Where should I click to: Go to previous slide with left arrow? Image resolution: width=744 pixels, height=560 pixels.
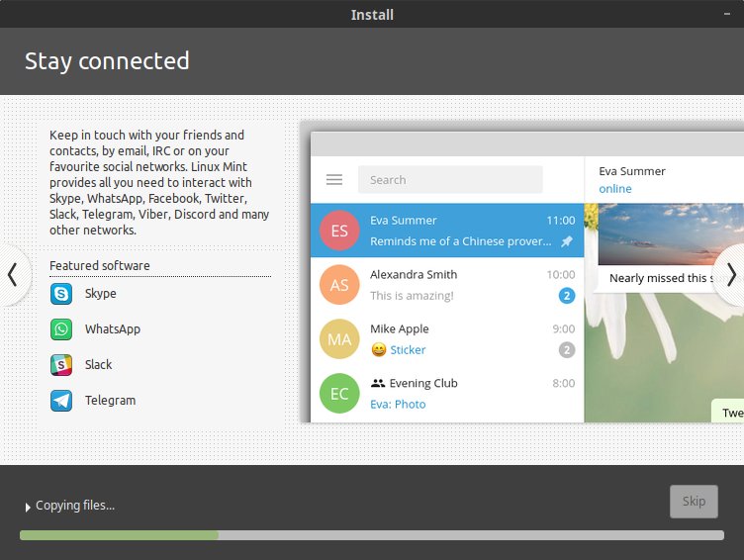(x=13, y=275)
